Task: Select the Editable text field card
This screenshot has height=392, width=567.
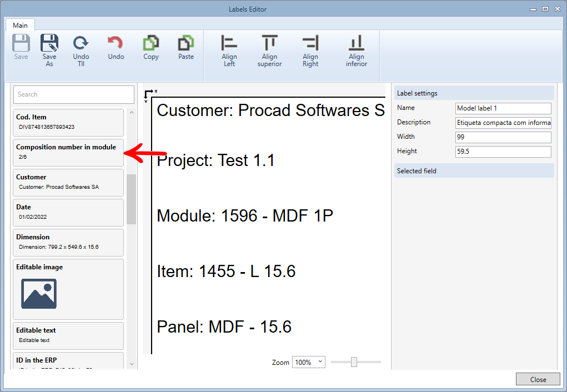Action: (x=68, y=336)
